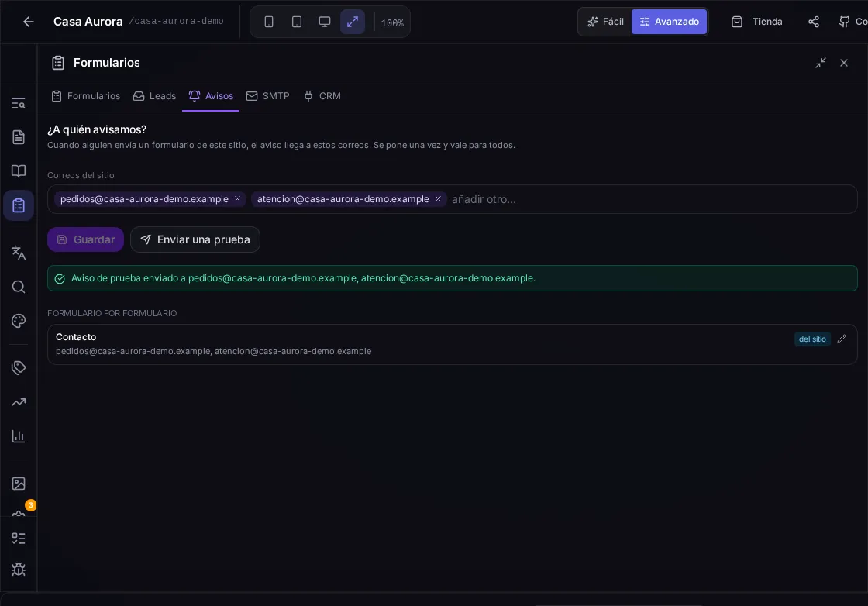The image size is (868, 606).
Task: Remove pedidos@casa-aurora-demo.example email chip
Action: point(237,198)
